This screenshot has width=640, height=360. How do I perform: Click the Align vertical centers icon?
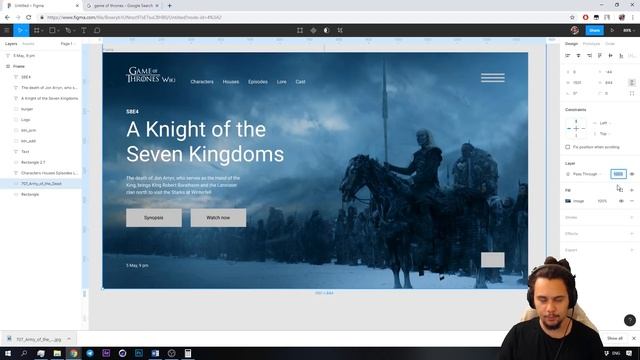pyautogui.click(x=610, y=56)
